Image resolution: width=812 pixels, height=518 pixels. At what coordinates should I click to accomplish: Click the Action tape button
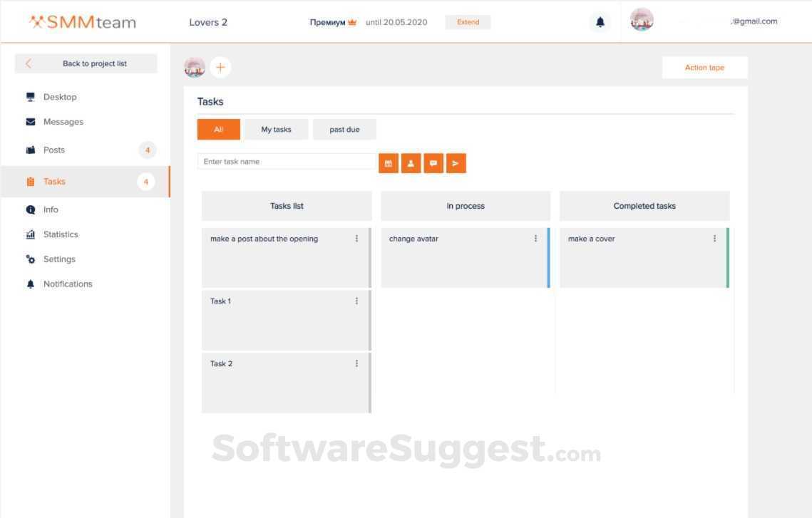704,67
